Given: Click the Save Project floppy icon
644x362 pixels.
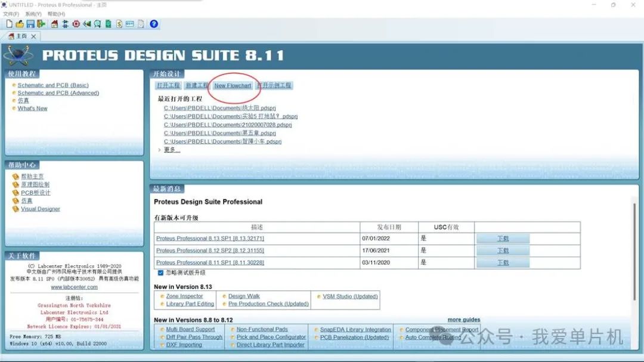Looking at the screenshot, I should [30, 24].
